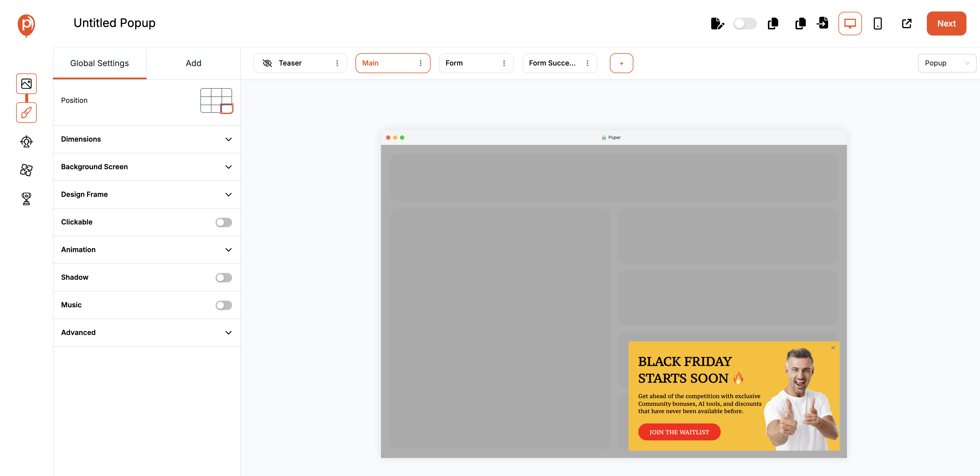Open the Popup type dropdown

pos(947,63)
